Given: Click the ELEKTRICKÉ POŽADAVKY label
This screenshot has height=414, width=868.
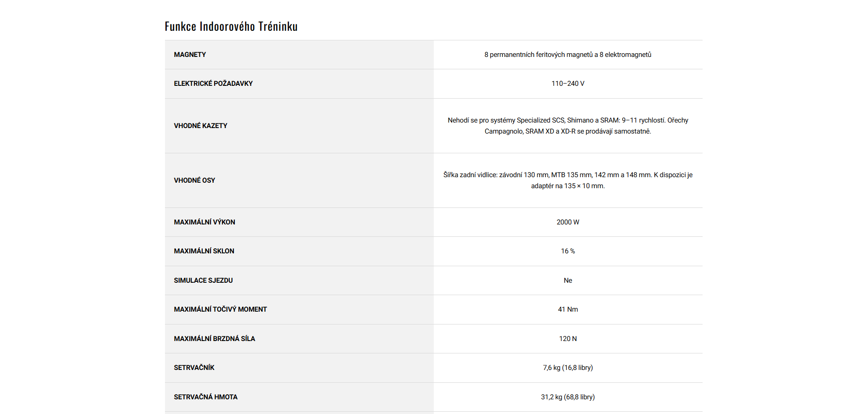Looking at the screenshot, I should (213, 84).
